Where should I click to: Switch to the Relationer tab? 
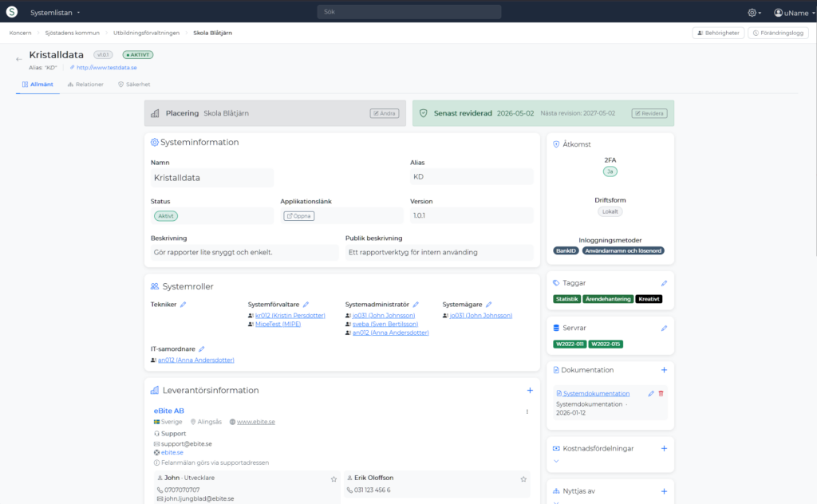85,85
